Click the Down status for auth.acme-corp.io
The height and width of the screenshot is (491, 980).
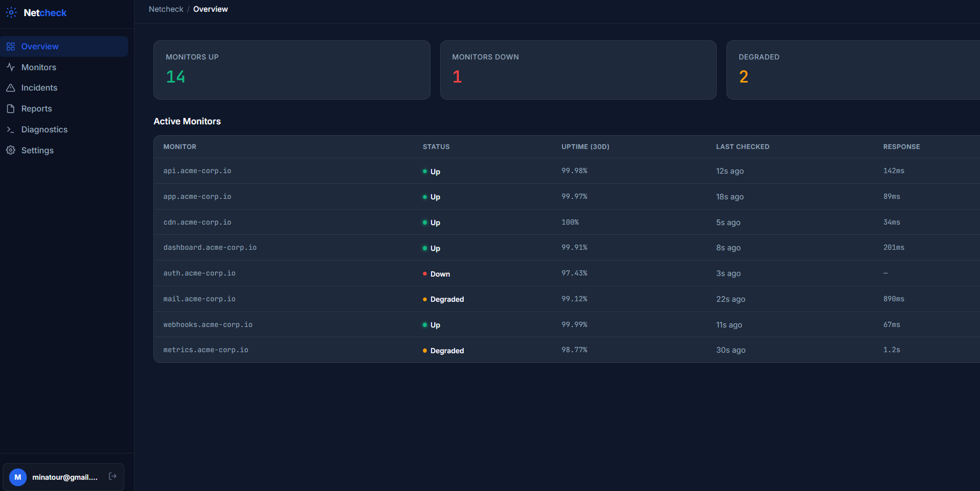pos(436,274)
